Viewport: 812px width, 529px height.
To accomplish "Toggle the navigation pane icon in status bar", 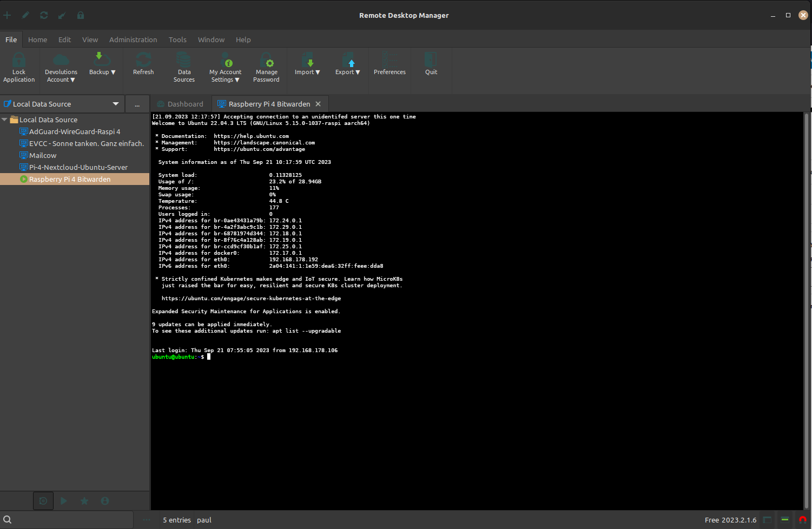I will (767, 520).
